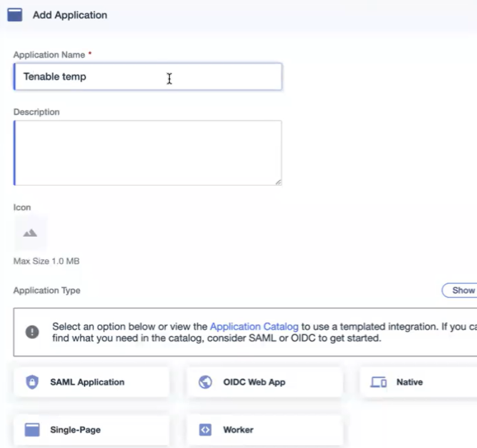Click the SAML Application shield icon
The image size is (477, 448).
click(32, 382)
